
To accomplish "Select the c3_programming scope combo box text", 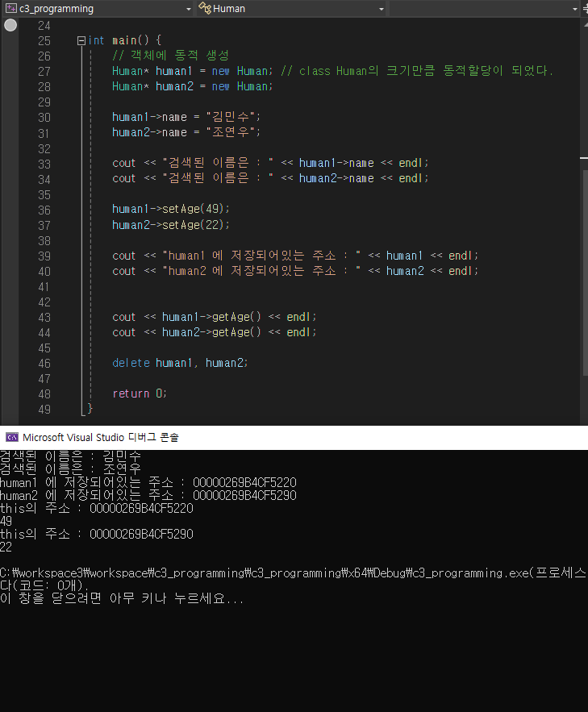I will coord(56,9).
